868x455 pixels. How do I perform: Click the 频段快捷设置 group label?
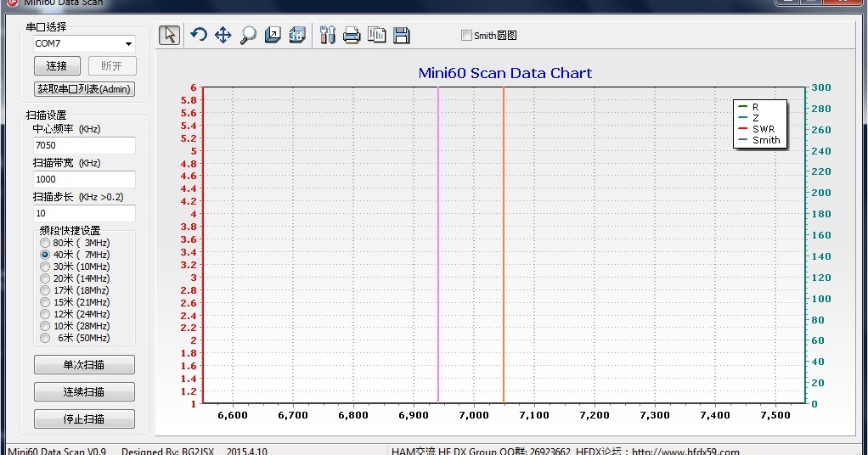[x=70, y=230]
